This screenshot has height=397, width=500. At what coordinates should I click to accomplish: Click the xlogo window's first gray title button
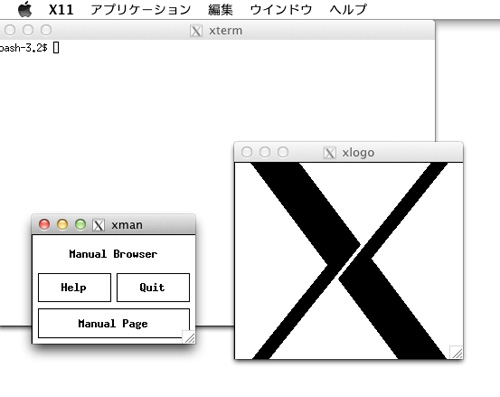[x=247, y=152]
